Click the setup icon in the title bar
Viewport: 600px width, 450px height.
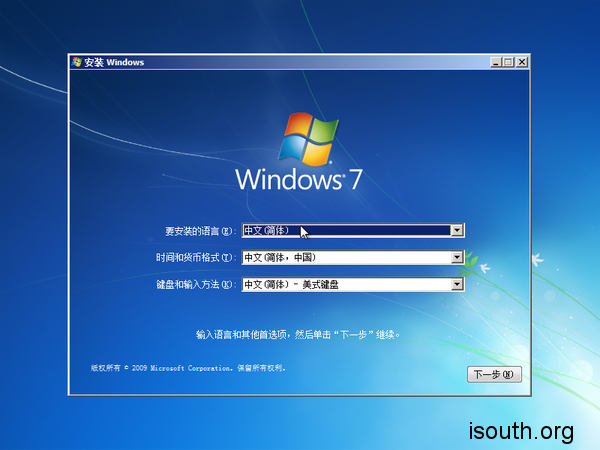pos(77,62)
